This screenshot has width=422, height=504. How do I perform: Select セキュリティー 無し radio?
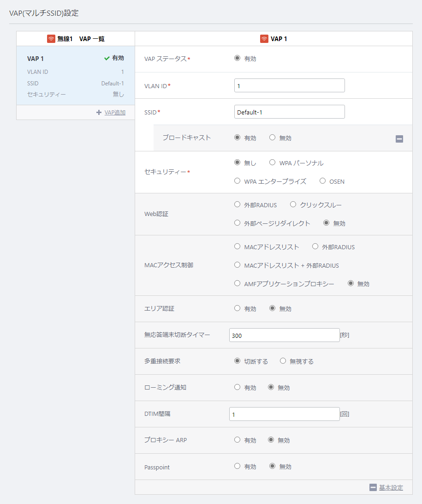click(x=238, y=162)
